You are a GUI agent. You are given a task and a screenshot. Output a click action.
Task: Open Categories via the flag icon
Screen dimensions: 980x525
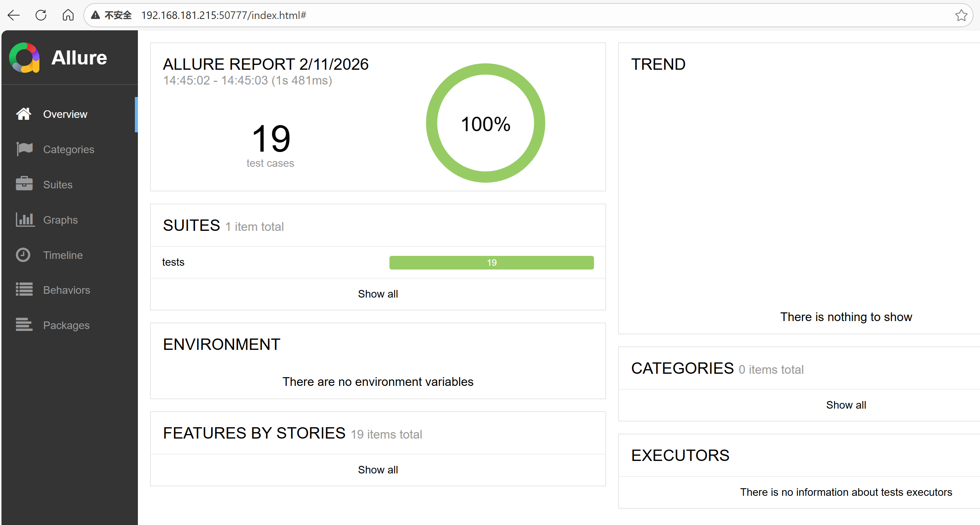[x=24, y=149]
